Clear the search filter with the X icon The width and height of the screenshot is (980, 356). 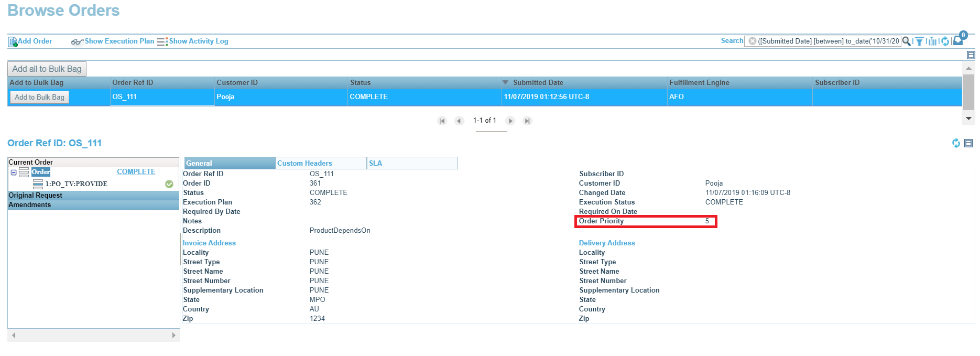pos(753,41)
